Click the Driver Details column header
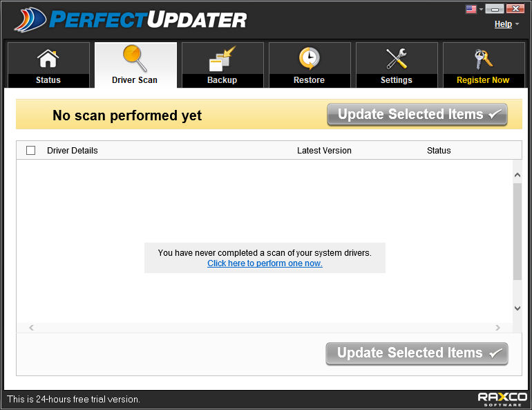 73,150
